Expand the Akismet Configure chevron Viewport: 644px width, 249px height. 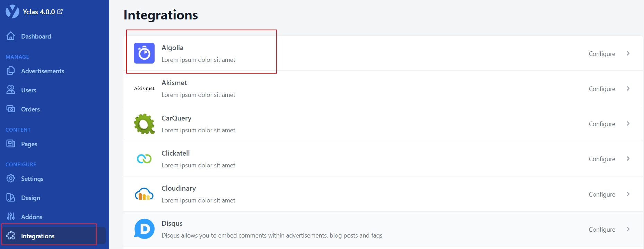point(628,89)
